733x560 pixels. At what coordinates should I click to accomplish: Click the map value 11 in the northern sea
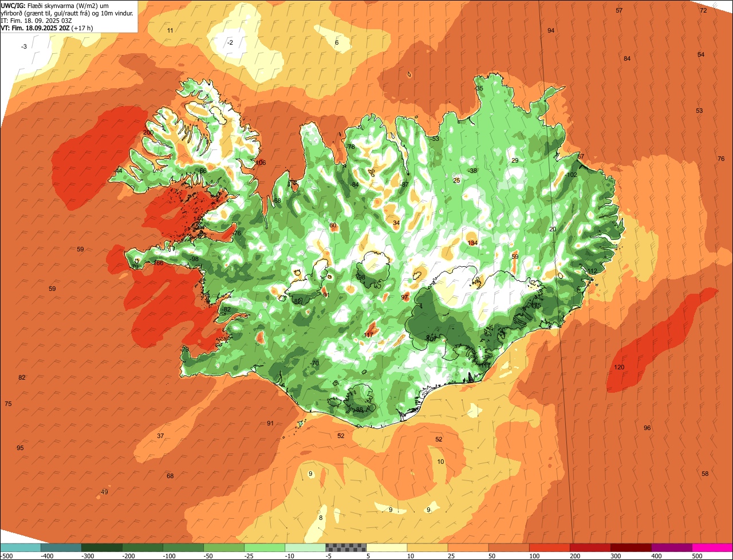[x=170, y=30]
